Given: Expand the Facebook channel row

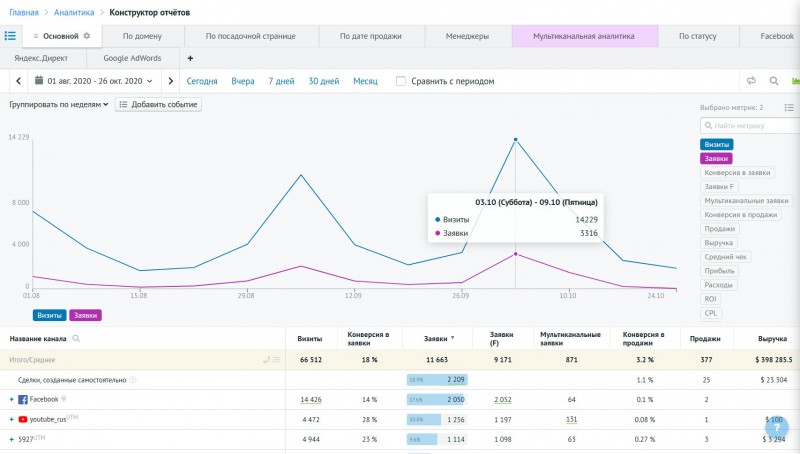Looking at the screenshot, I should [12, 399].
